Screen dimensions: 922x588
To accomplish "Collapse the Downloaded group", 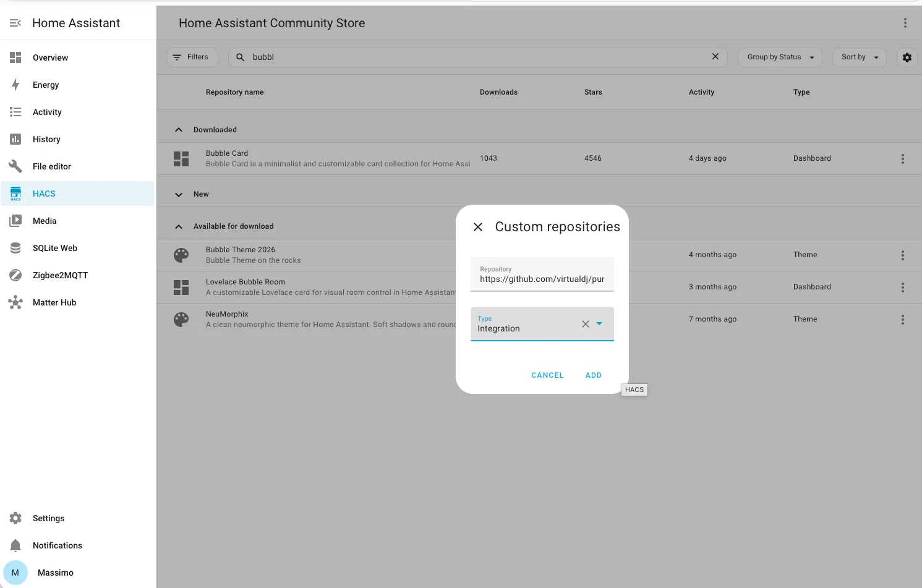I will tap(179, 130).
